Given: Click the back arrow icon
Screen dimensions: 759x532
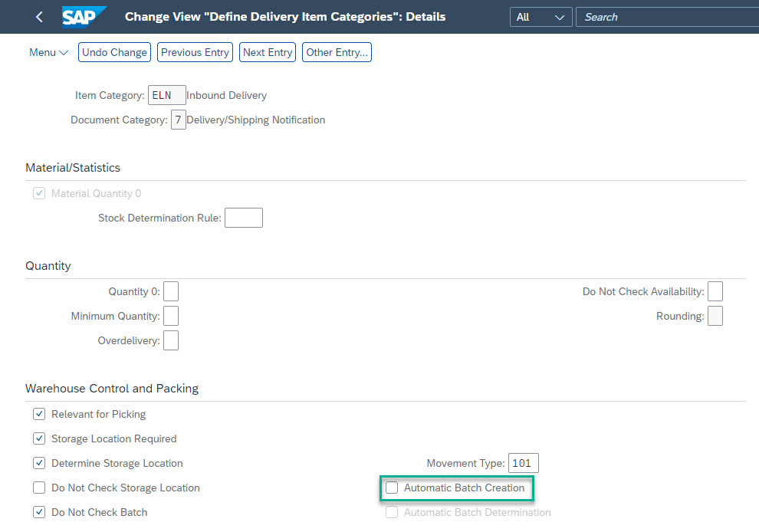Looking at the screenshot, I should 39,17.
